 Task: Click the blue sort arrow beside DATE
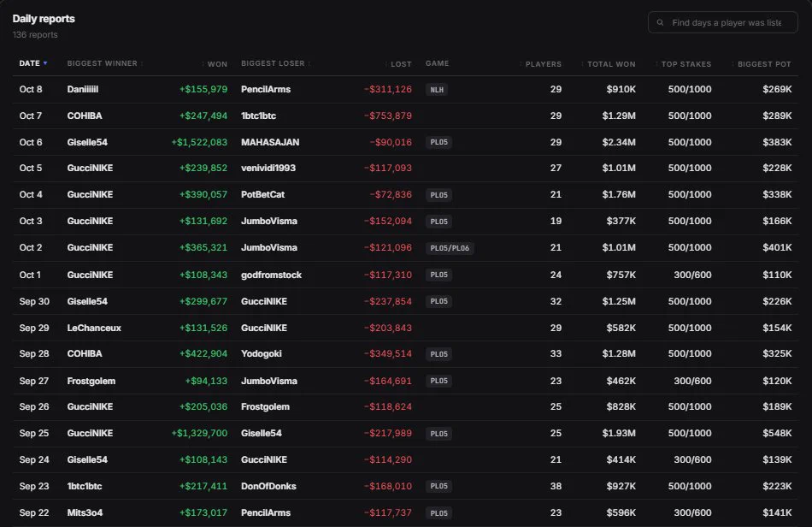(45, 63)
